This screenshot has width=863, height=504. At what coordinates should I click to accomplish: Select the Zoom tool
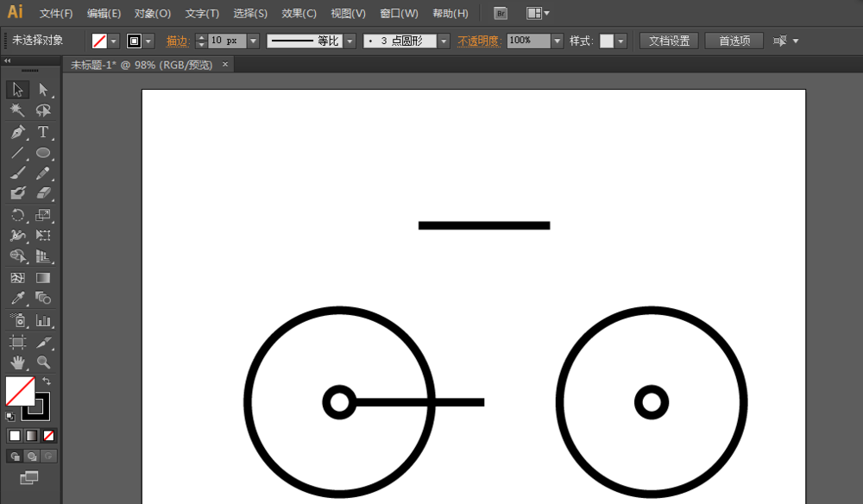pos(42,362)
